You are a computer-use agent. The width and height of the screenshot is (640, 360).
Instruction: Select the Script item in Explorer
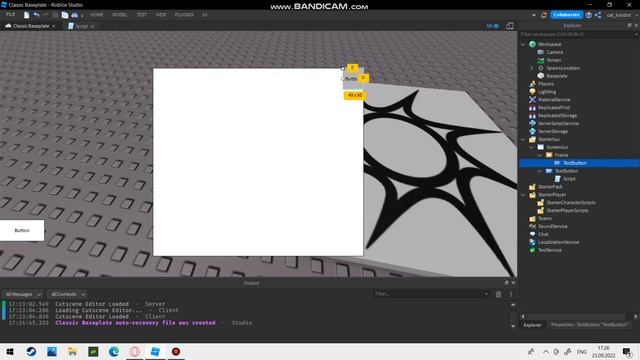(569, 179)
